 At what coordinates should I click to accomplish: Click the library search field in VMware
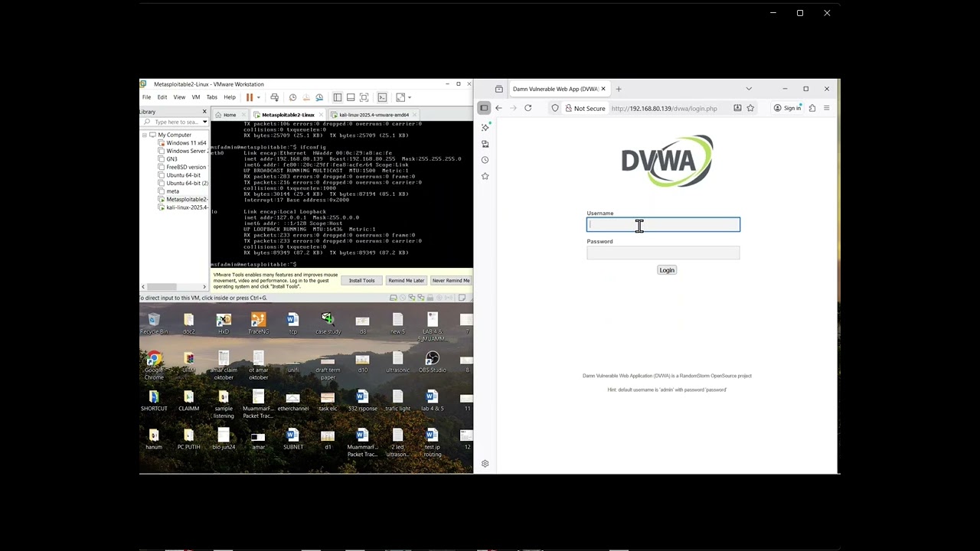tap(173, 122)
